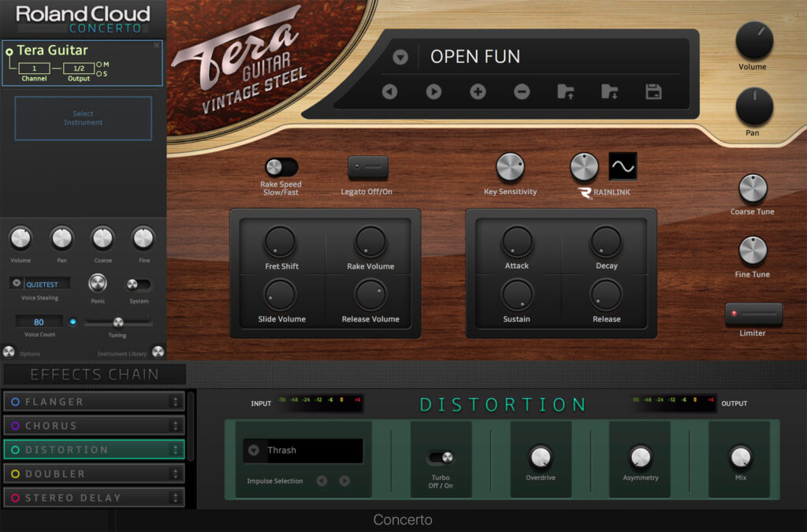Image resolution: width=807 pixels, height=532 pixels.
Task: Load the previous preset with left arrow
Action: pos(389,92)
